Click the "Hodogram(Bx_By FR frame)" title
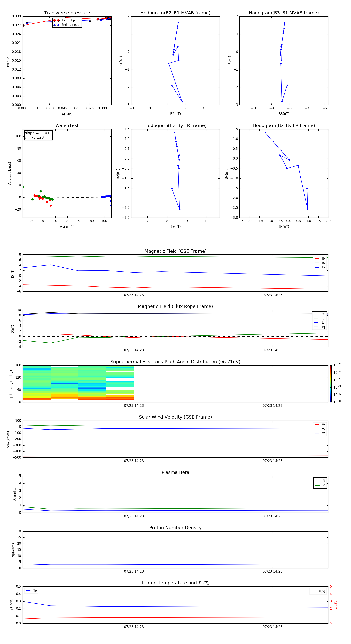 point(284,125)
